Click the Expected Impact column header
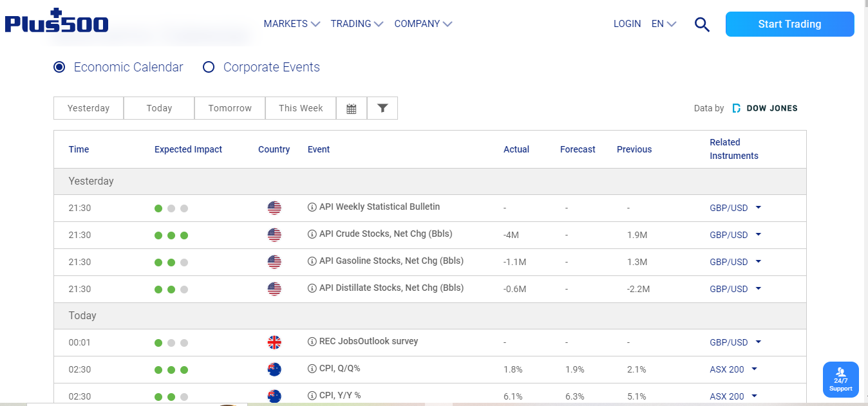The image size is (868, 406). coord(188,149)
